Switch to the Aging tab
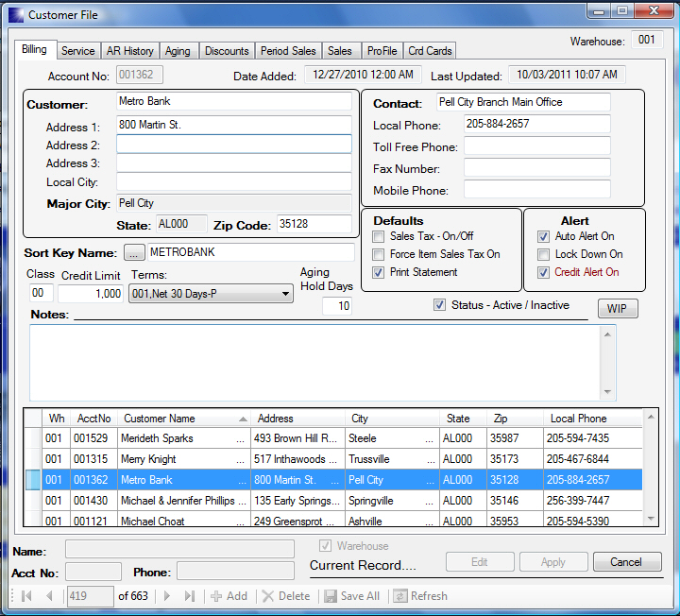The height and width of the screenshot is (616, 680). click(178, 51)
